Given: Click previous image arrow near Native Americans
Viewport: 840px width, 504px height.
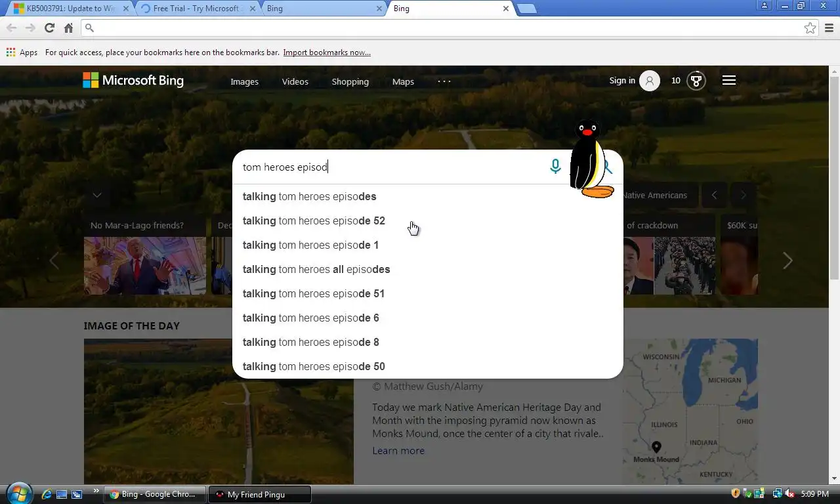Looking at the screenshot, I should [714, 195].
